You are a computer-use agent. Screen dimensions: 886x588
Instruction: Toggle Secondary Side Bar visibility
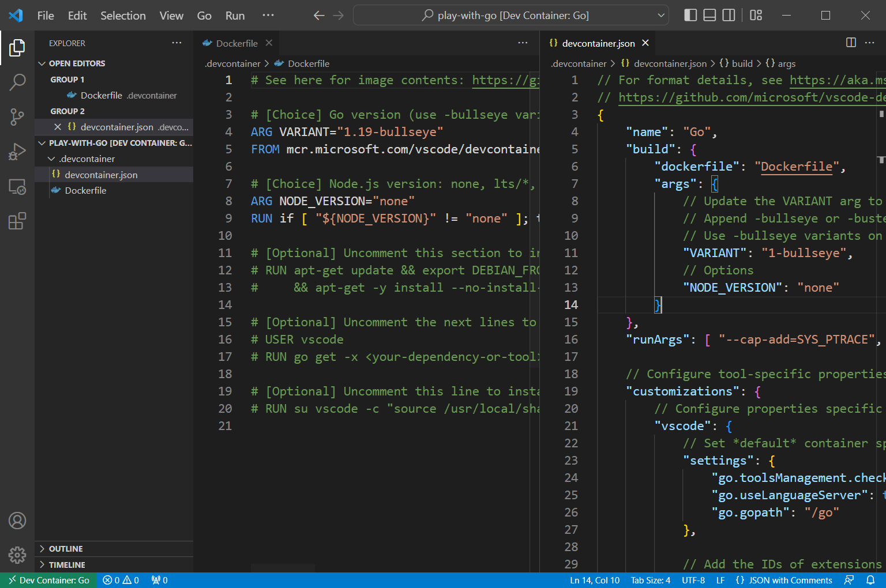tap(729, 16)
